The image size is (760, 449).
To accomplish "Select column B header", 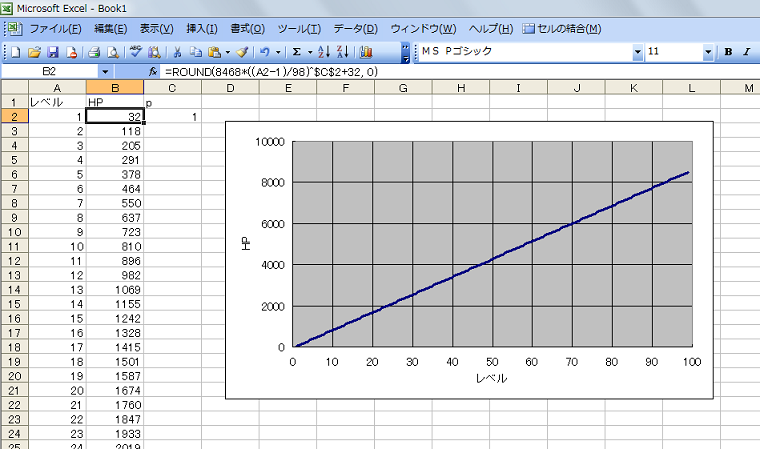I will [115, 88].
